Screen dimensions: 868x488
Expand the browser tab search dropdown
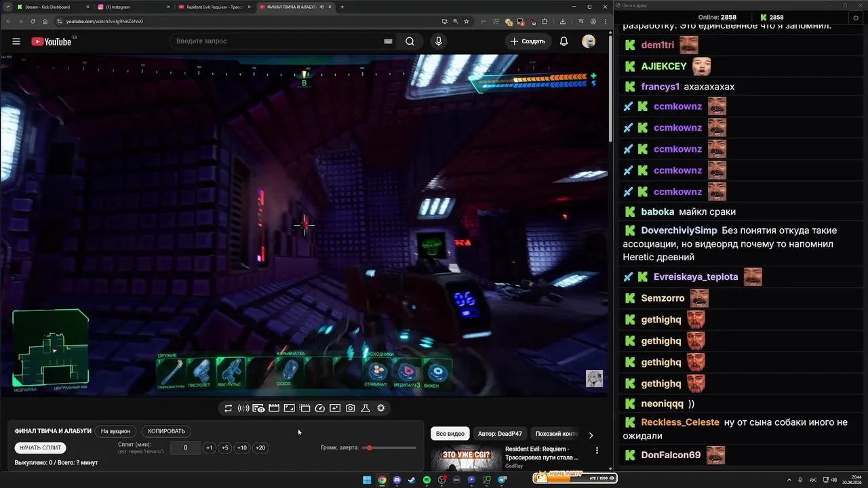(6, 7)
